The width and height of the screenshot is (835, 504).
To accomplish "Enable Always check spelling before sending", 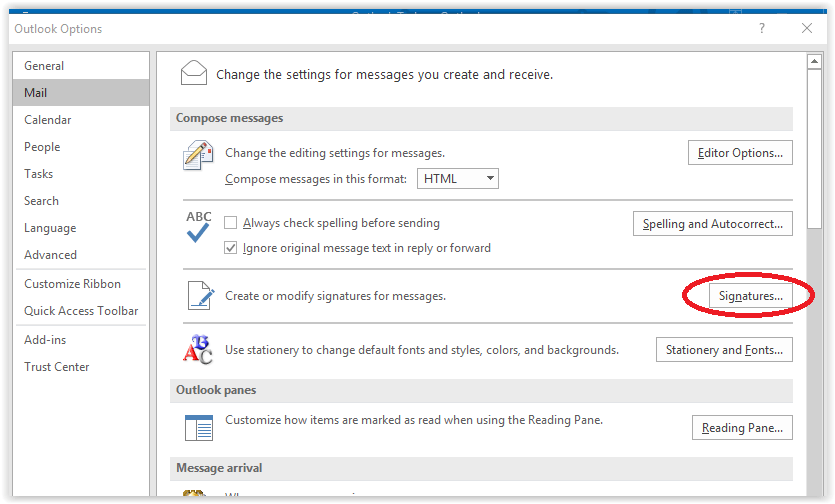I will pos(231,224).
